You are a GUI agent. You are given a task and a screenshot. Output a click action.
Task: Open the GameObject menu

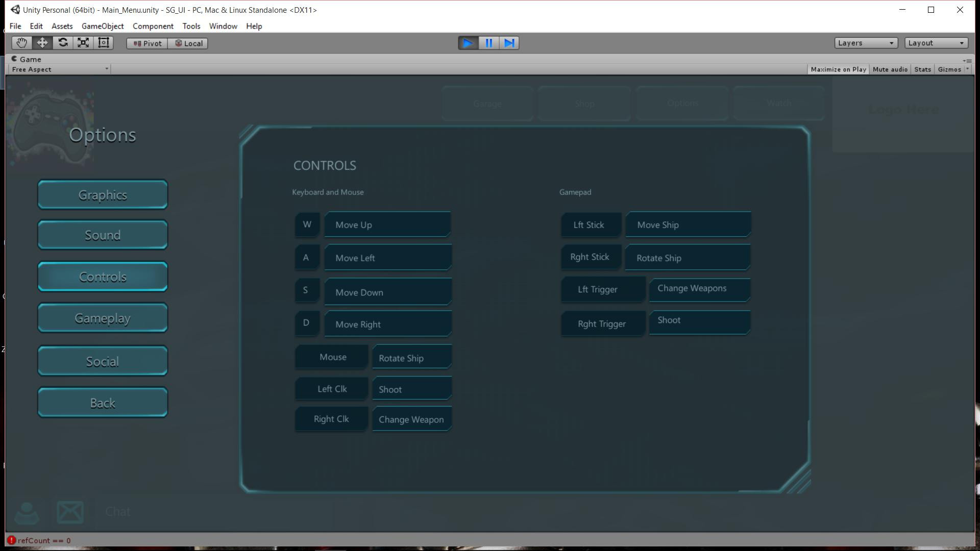(103, 26)
